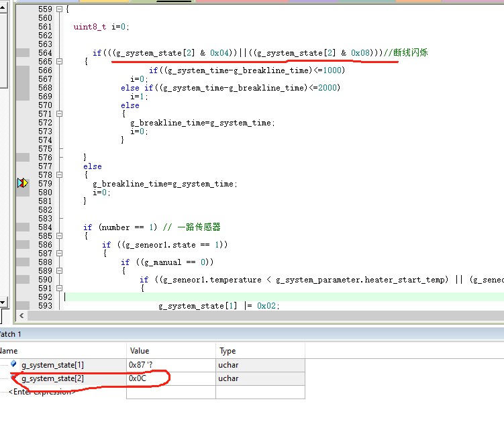Click the number == 1 condition on line 584
Viewport: 504px width, 424px height.
click(128, 227)
